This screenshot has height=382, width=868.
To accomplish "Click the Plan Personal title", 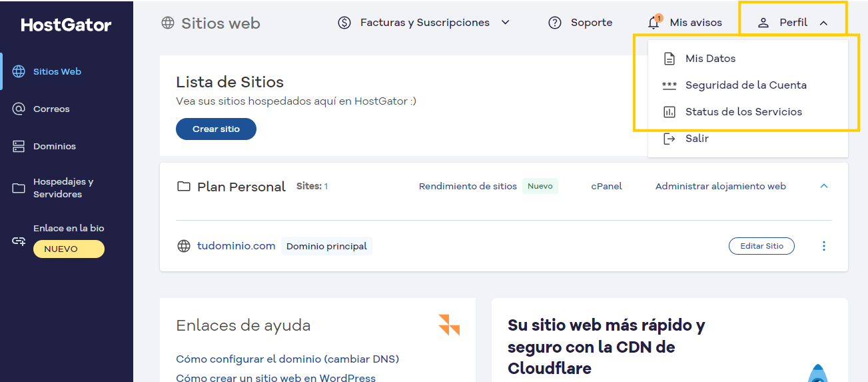I will 241,187.
